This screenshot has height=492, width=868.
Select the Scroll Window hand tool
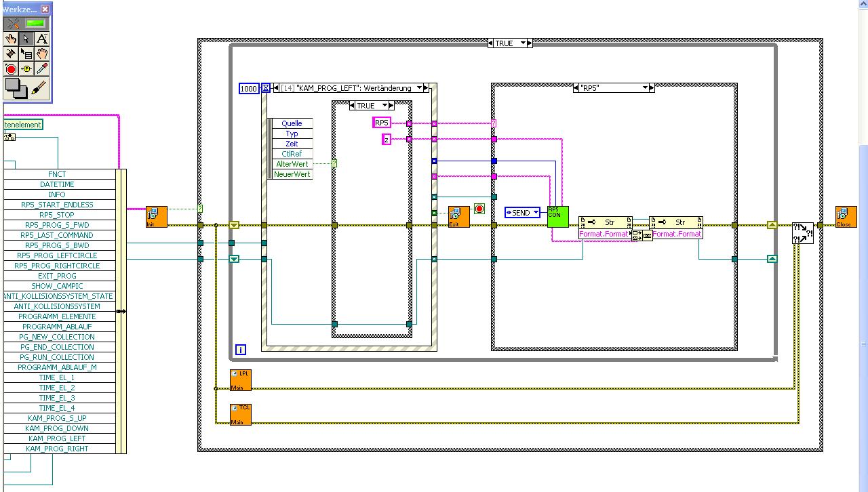click(x=42, y=54)
